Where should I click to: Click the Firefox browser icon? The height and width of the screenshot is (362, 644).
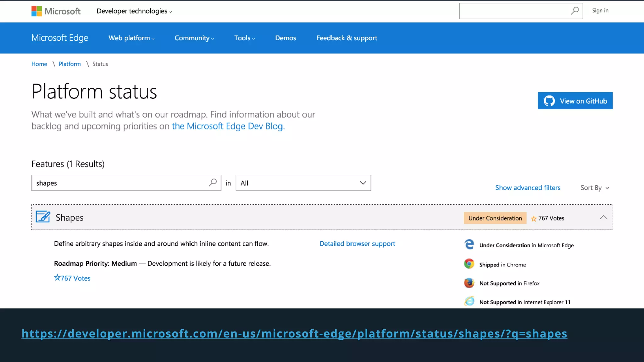pos(469,283)
